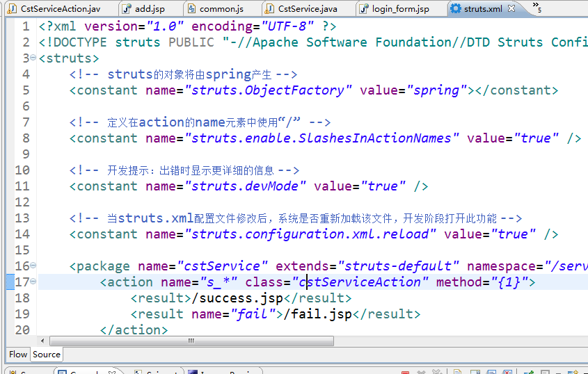Switch to the CstServiceAction.java editor tab
The width and height of the screenshot is (588, 374).
[x=54, y=8]
